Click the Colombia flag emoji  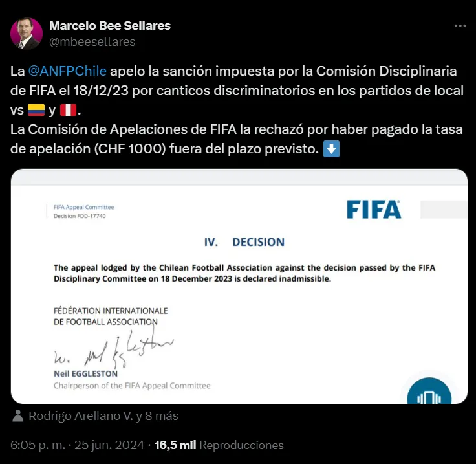click(x=36, y=110)
